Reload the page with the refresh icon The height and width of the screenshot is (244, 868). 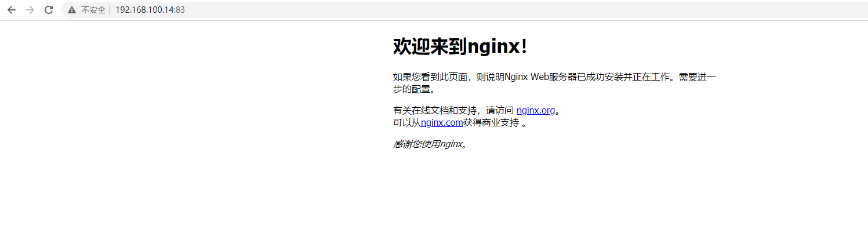[49, 10]
